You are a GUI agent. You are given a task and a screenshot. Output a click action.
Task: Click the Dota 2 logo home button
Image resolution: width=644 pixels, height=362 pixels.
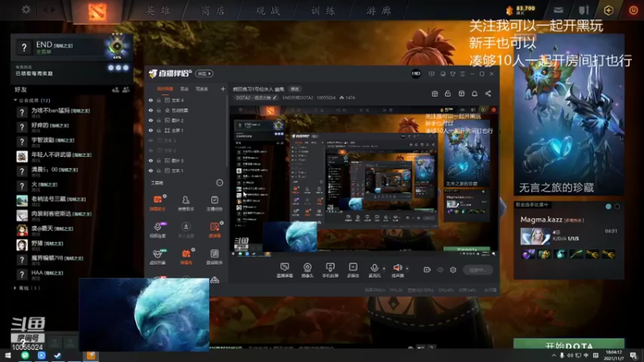click(97, 11)
